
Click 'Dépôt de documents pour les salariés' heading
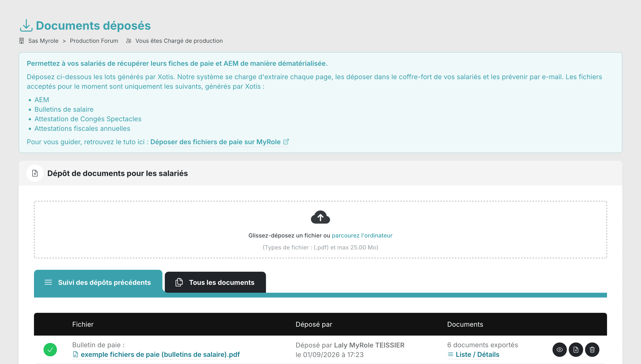(x=117, y=173)
